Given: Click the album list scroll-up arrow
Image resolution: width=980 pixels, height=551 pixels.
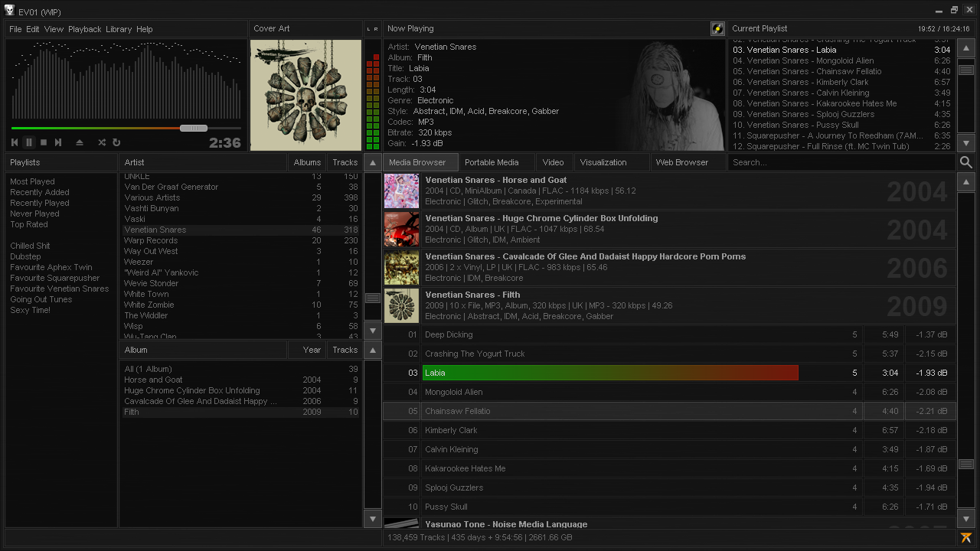Looking at the screenshot, I should [372, 350].
